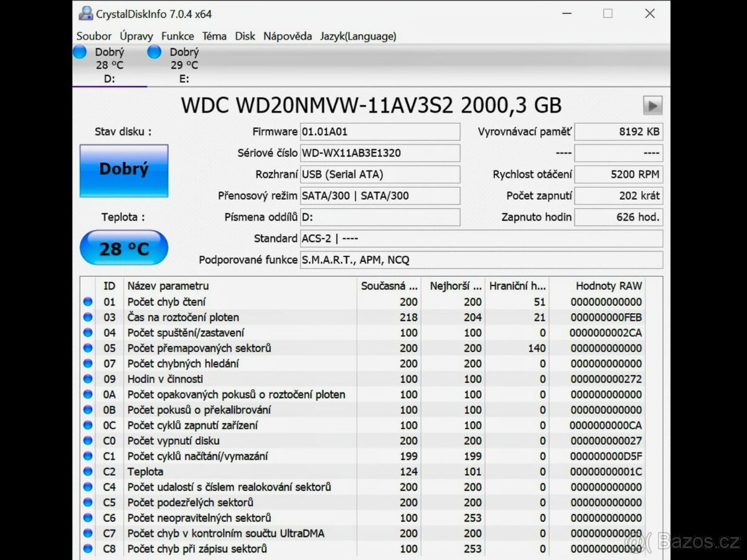The width and height of the screenshot is (747, 560).
Task: Click the Sériové číslo field
Action: 380,152
